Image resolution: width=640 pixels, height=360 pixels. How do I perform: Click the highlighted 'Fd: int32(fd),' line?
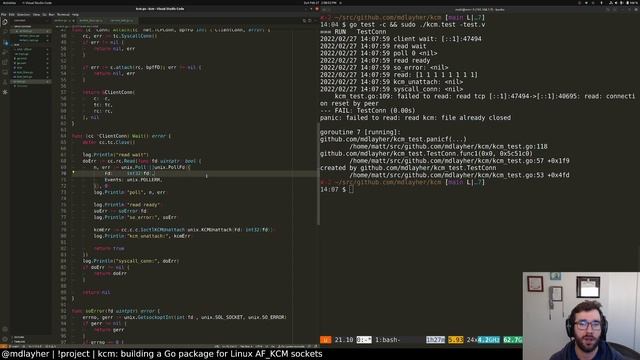tap(130, 173)
